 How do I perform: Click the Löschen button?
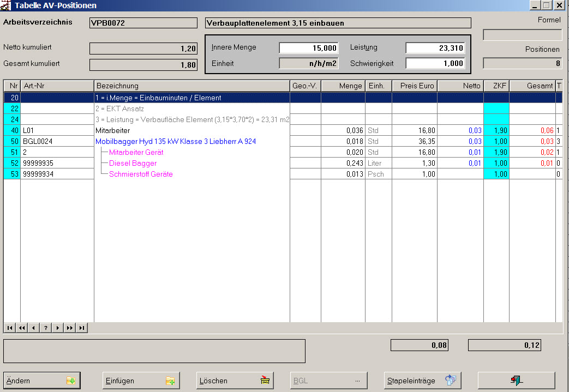235,381
